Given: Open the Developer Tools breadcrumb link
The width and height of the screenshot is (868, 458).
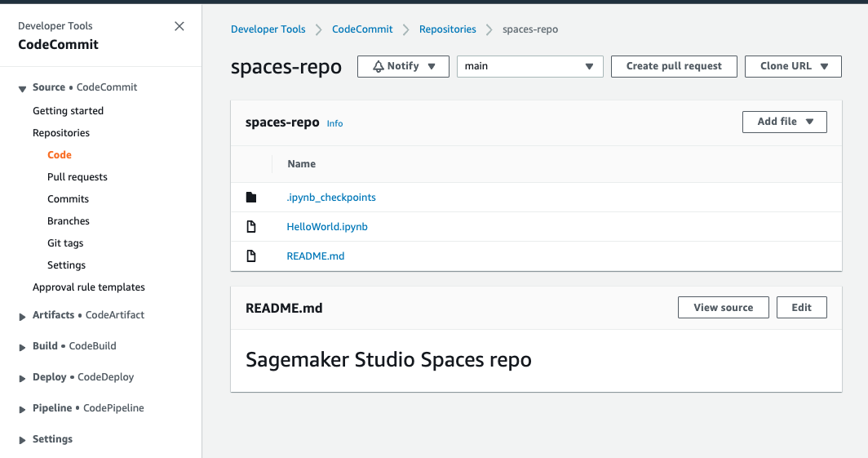Looking at the screenshot, I should tap(268, 29).
